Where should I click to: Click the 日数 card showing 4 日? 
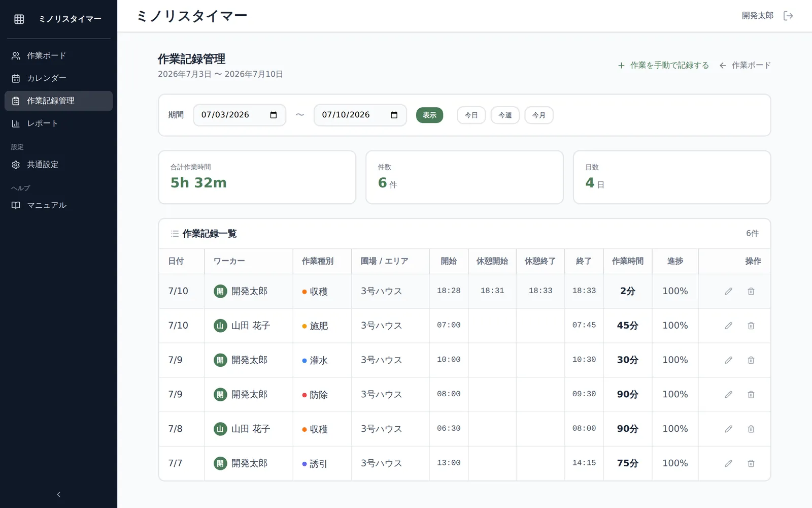[672, 177]
